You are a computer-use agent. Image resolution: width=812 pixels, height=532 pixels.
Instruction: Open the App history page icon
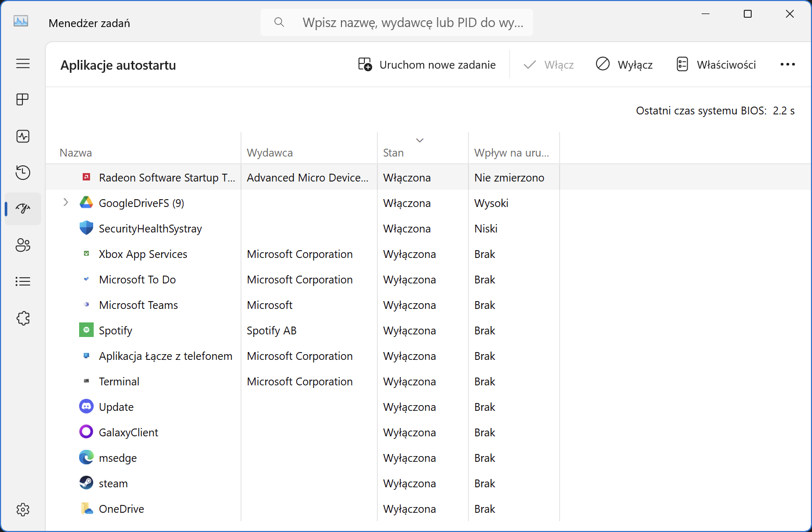23,173
